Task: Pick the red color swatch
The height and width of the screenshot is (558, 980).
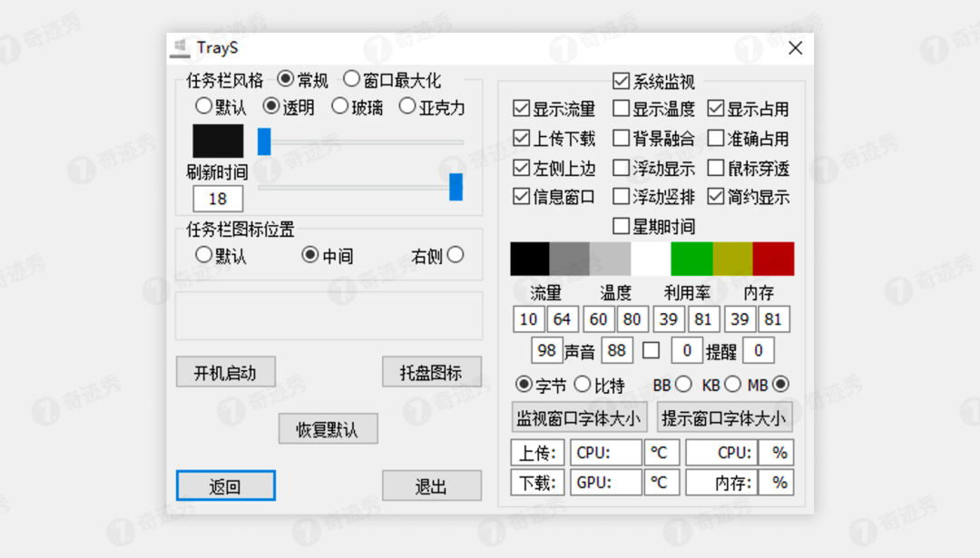Action: pos(773,259)
